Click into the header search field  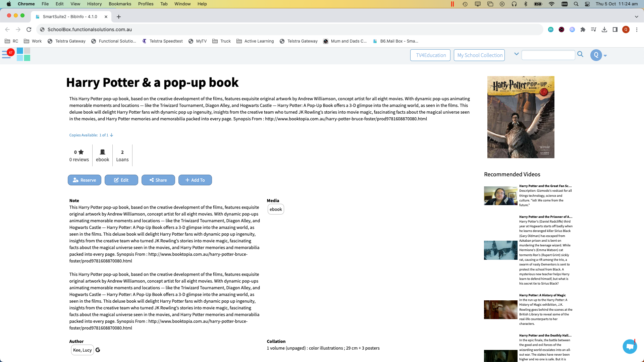click(x=548, y=55)
